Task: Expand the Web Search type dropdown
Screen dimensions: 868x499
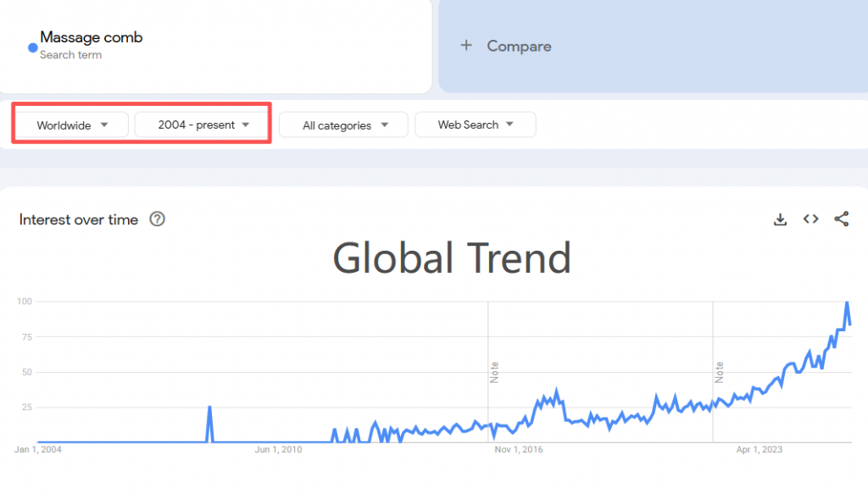Action: click(476, 125)
